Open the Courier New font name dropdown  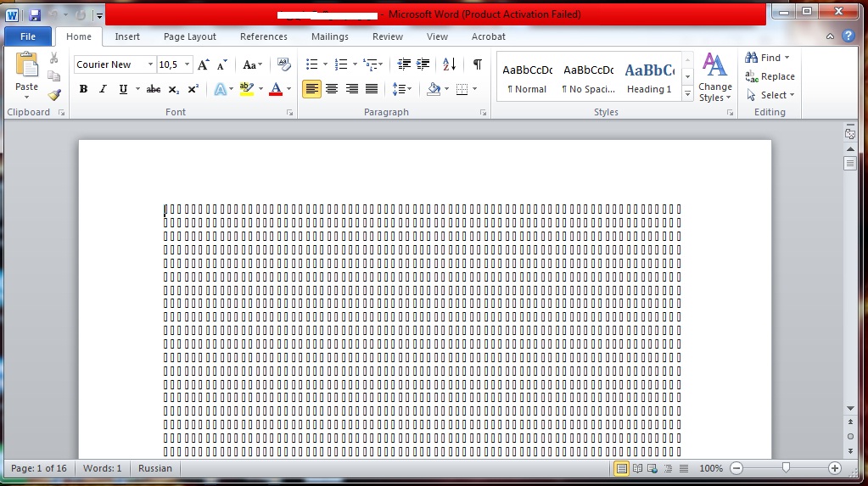tap(150, 64)
